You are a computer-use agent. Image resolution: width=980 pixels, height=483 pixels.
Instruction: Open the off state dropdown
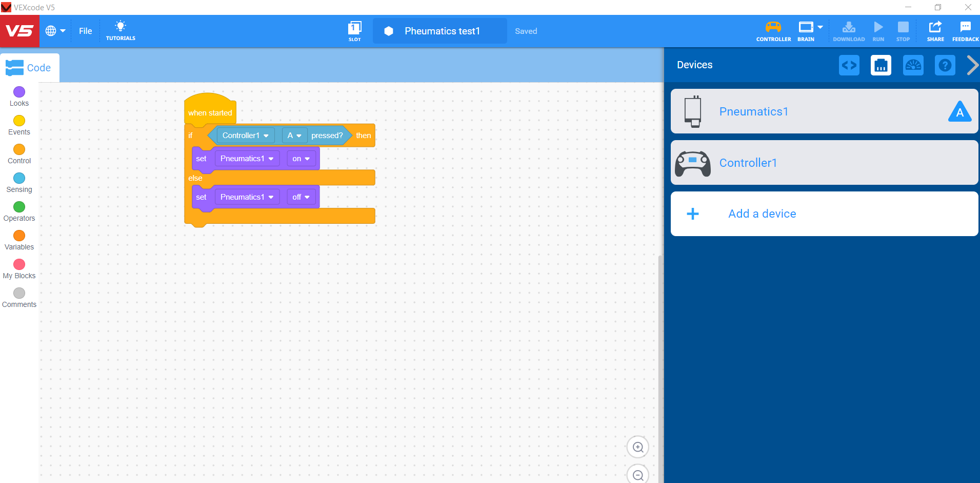301,197
